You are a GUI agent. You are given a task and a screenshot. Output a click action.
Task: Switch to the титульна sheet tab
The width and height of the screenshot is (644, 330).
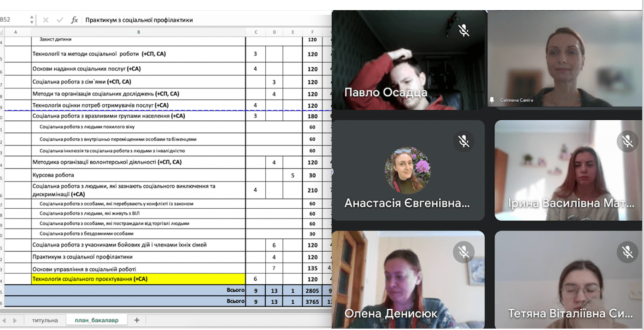click(45, 320)
